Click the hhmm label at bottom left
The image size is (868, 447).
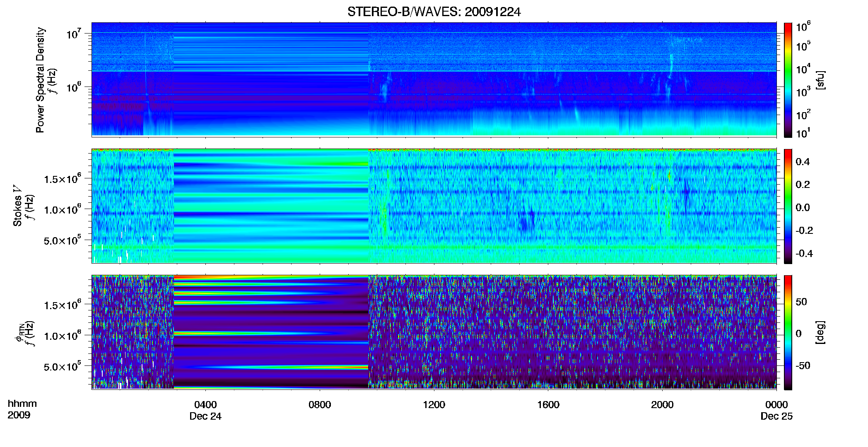pos(22,404)
